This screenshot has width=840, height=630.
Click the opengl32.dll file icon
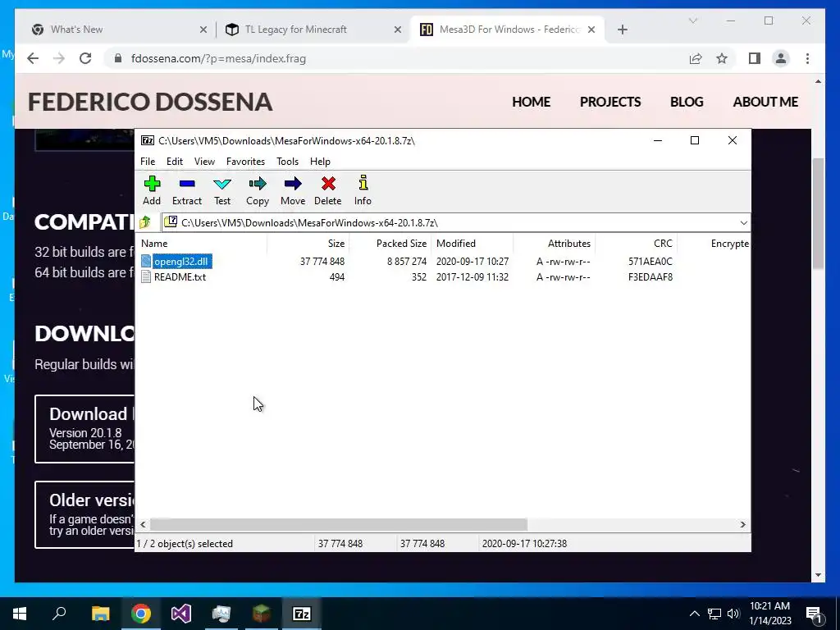click(x=146, y=262)
